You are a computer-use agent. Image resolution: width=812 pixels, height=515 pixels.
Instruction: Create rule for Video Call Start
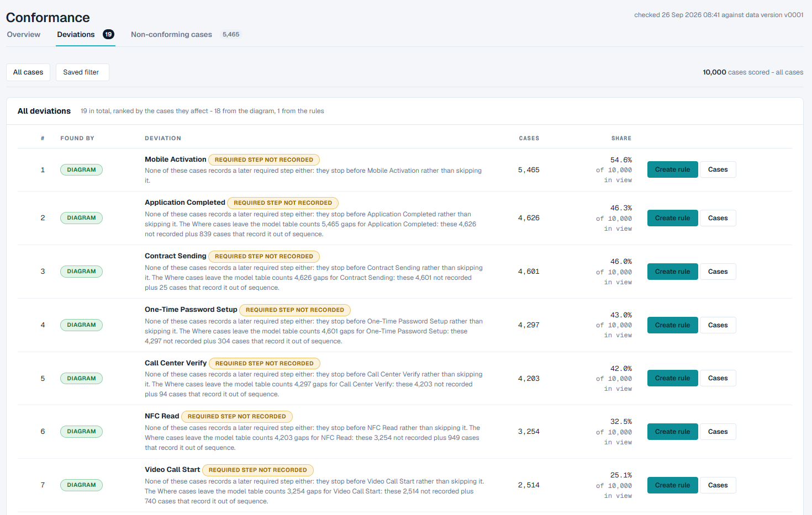tap(672, 485)
